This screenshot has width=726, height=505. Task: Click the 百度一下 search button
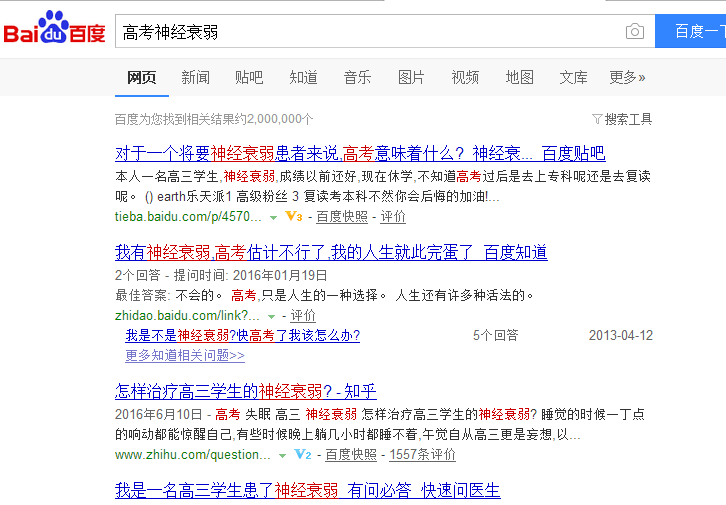[x=690, y=31]
